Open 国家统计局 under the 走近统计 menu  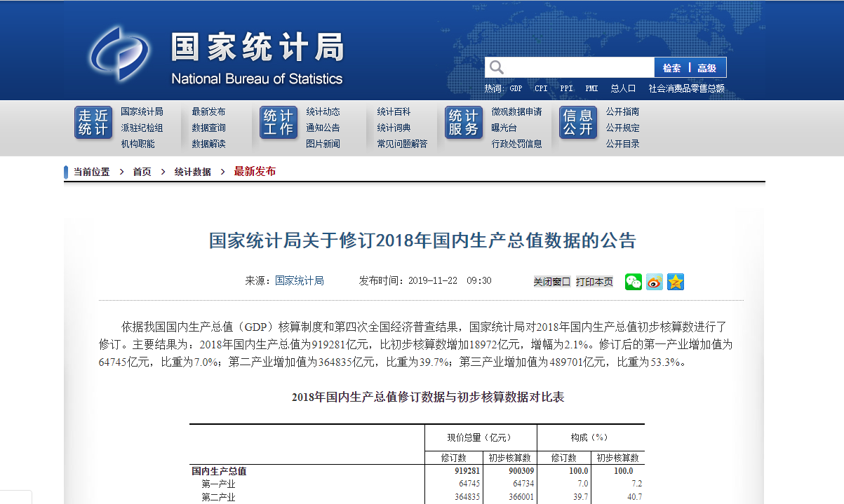pyautogui.click(x=142, y=111)
